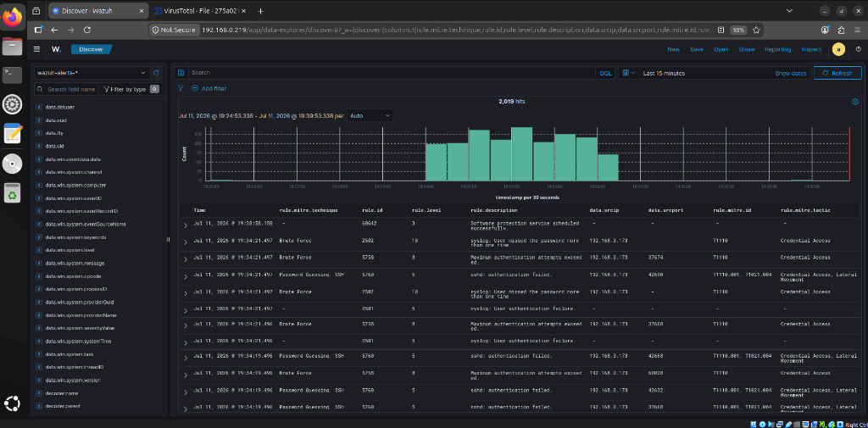Open the Wazuh hamburger navigation menu
Viewport: 868px width, 428px height.
(36, 49)
